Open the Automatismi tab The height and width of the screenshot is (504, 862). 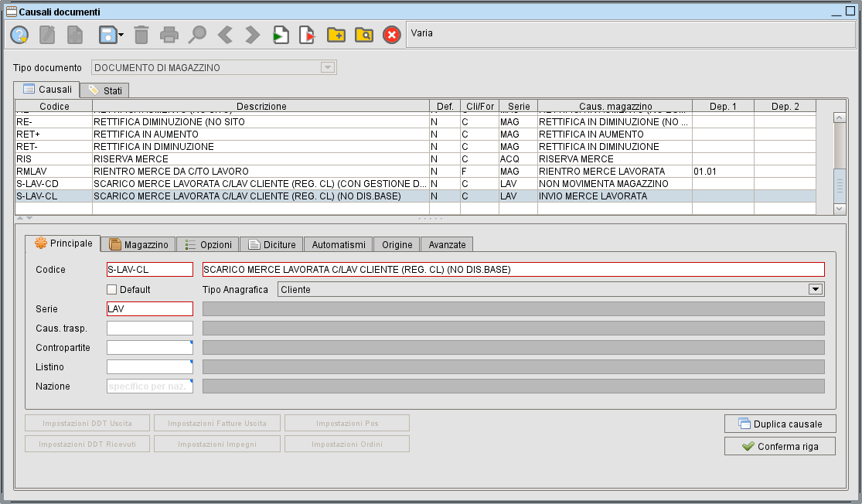[x=339, y=244]
